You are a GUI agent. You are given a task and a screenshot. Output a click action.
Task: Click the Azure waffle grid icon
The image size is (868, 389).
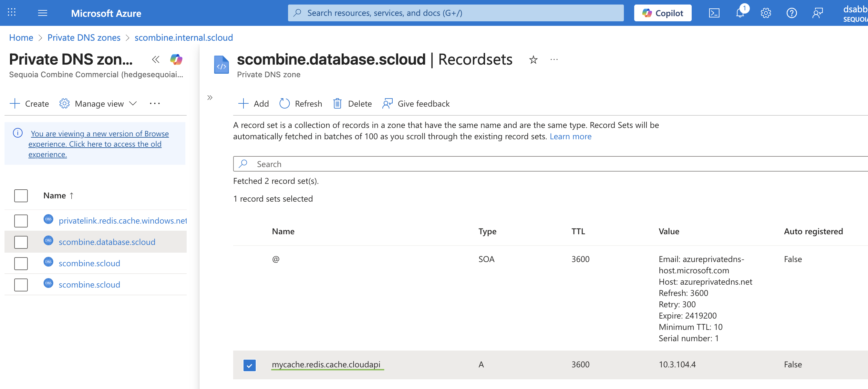click(11, 13)
